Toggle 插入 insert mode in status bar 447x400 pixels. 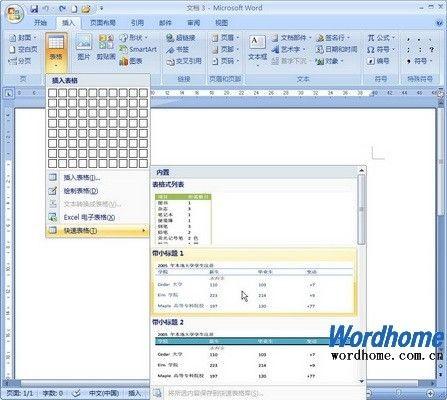135,394
